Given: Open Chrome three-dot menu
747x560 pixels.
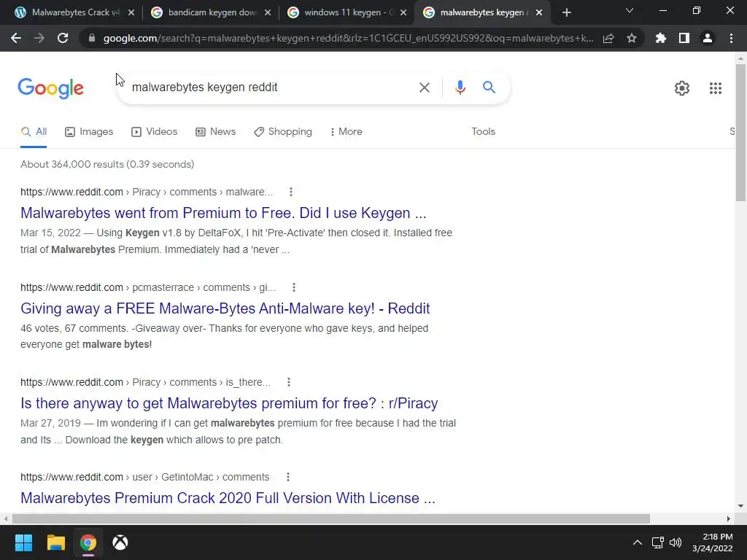Looking at the screenshot, I should pyautogui.click(x=731, y=38).
